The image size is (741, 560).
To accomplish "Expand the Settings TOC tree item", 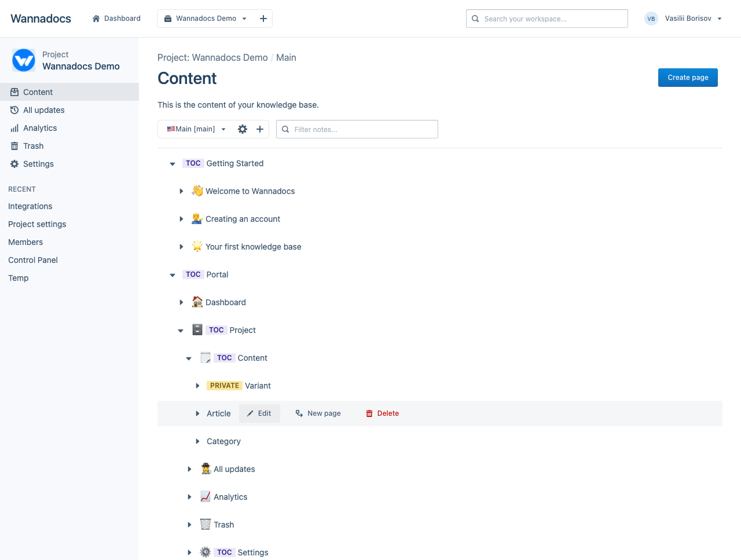I will point(189,552).
